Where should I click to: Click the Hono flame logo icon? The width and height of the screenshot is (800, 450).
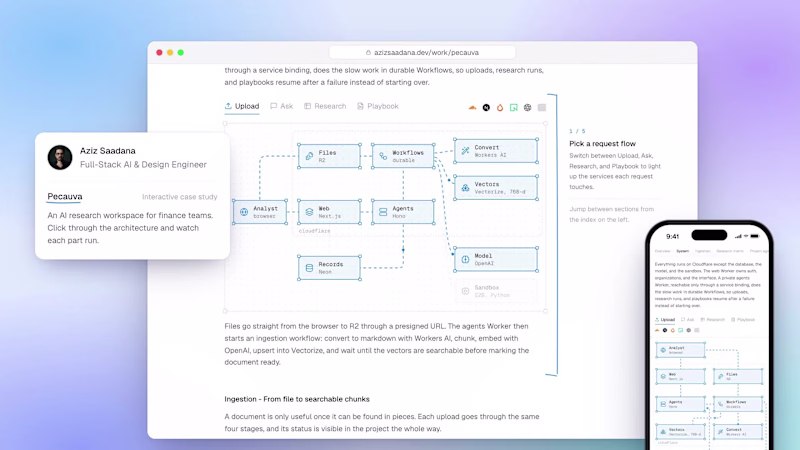[x=500, y=108]
